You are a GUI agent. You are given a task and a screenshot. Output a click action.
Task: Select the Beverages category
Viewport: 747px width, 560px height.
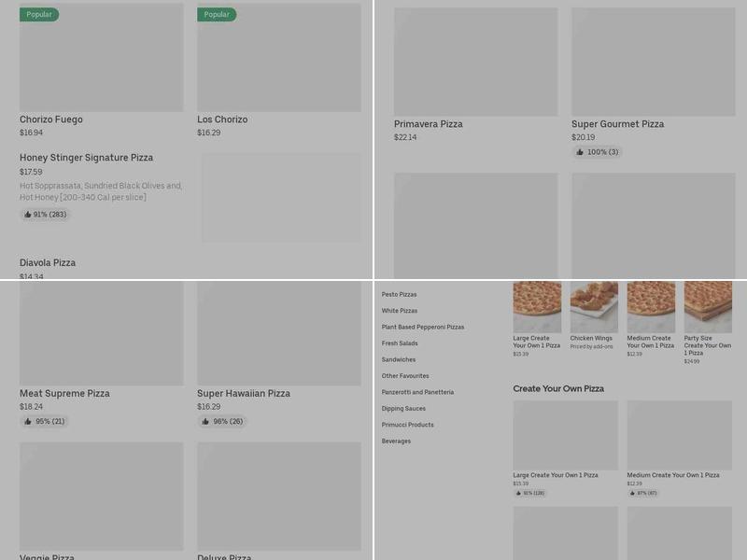pos(396,441)
